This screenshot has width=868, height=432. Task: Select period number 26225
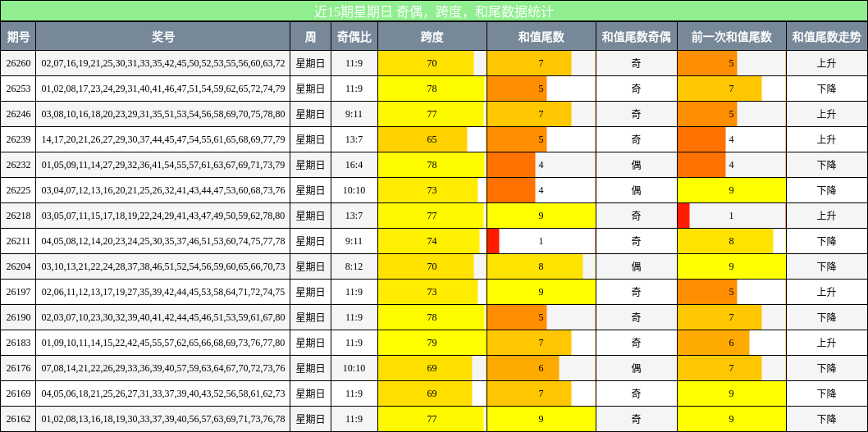pos(18,190)
